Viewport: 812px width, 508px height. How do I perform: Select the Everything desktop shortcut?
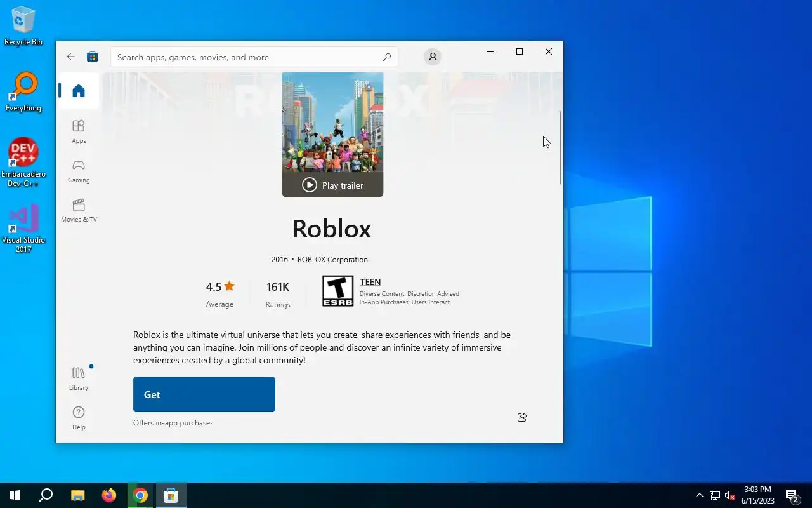(x=23, y=93)
